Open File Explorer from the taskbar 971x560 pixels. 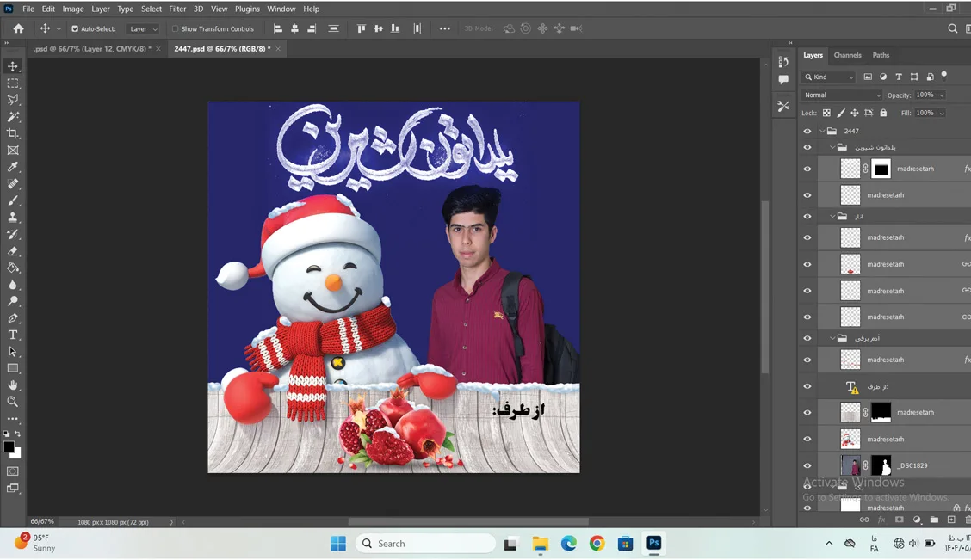click(540, 544)
